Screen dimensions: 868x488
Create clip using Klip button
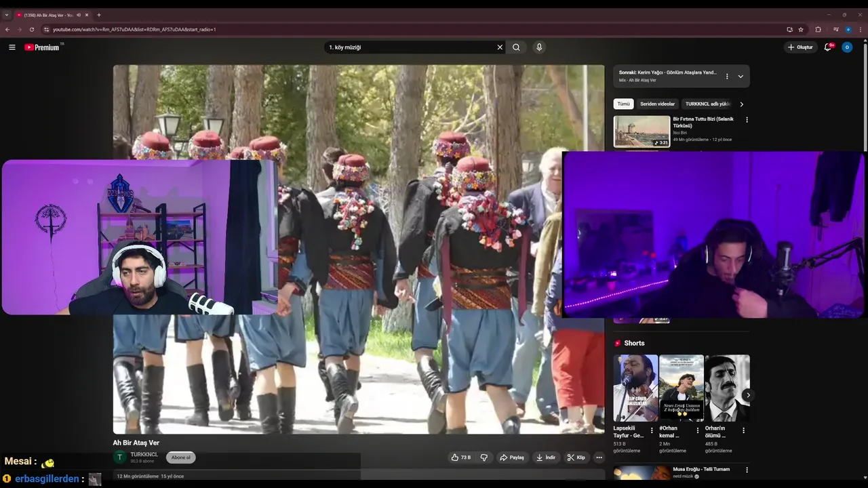[x=576, y=457]
